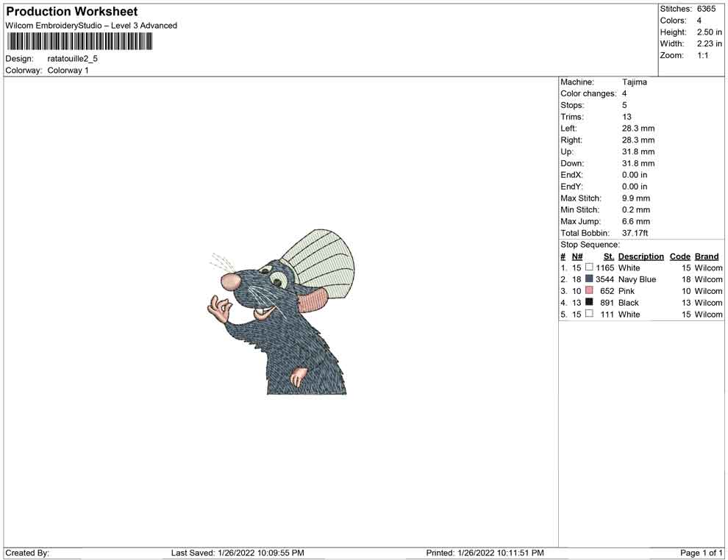
Task: Click the Color changes value 4
Action: coord(624,94)
